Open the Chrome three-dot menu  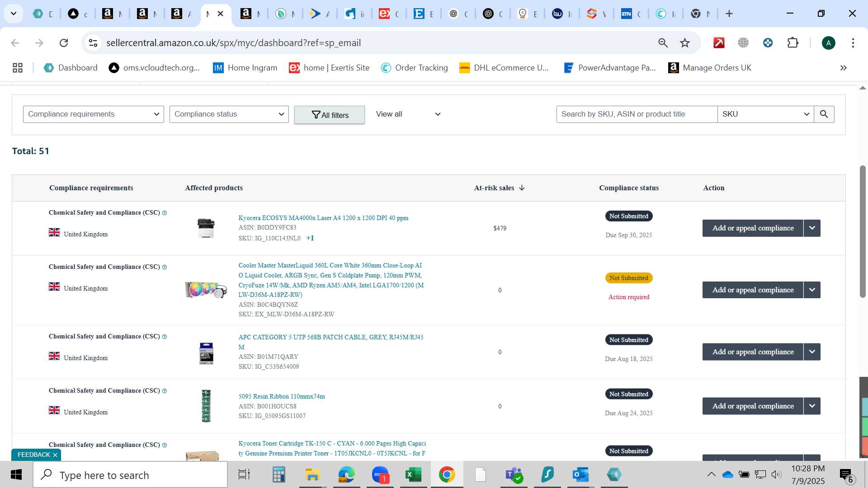[x=853, y=43]
